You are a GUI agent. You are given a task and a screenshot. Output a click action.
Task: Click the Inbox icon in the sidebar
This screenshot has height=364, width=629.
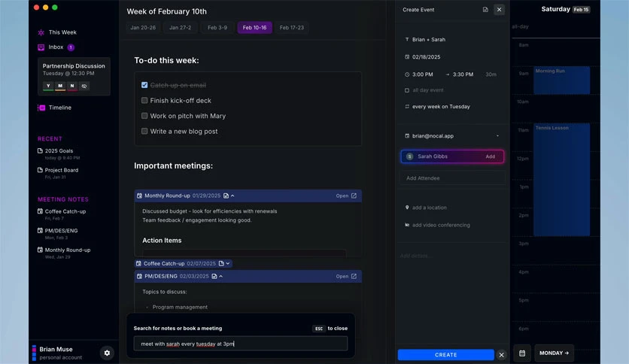pyautogui.click(x=41, y=47)
